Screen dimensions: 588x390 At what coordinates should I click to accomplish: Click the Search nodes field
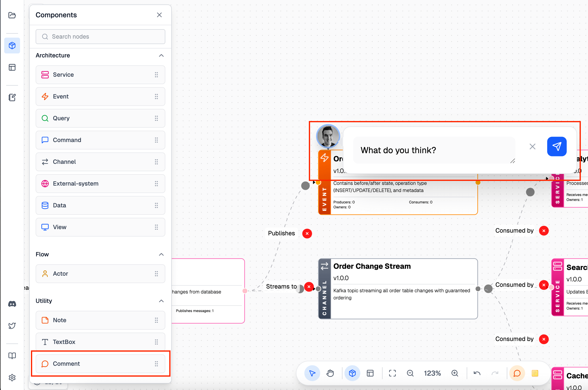[100, 37]
